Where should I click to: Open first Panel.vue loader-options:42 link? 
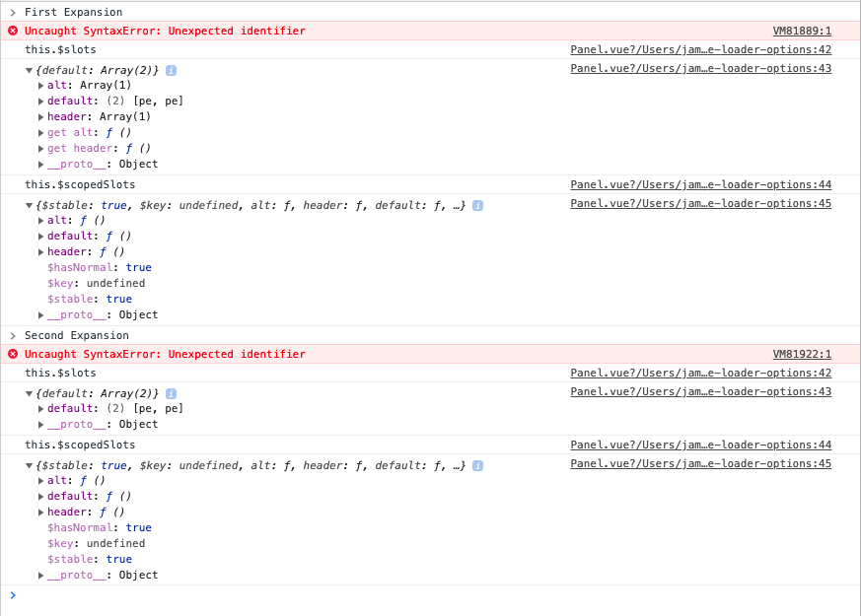pos(700,49)
